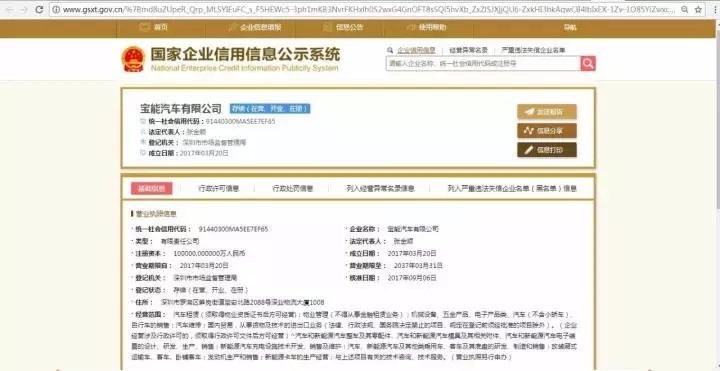Click the 成立日期 value in license details

point(412,253)
